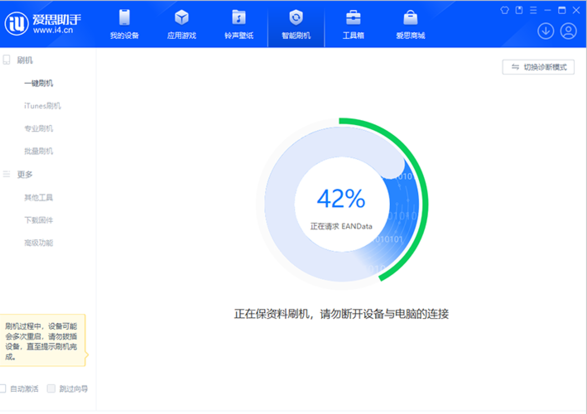Click the skin/theme shirt icon
Viewport: 587px width, 414px height.
[505, 10]
